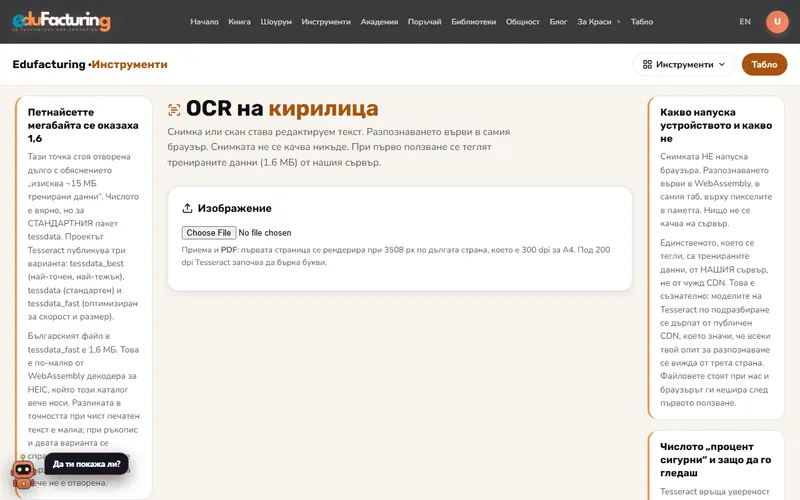Select Инструменти in the top navigation

326,21
